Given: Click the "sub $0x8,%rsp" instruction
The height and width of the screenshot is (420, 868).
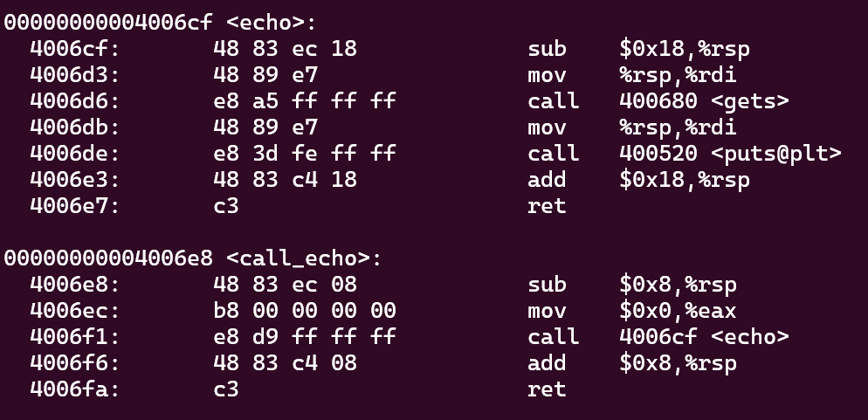Looking at the screenshot, I should (631, 285).
